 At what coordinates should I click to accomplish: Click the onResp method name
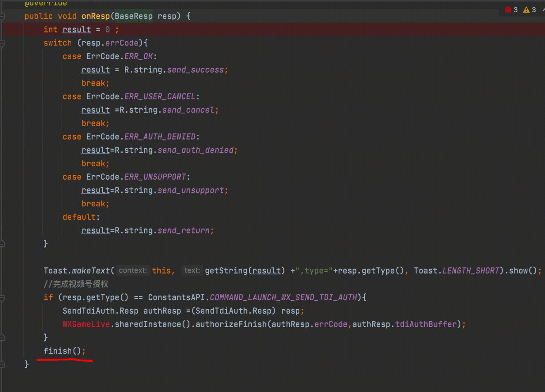[95, 16]
